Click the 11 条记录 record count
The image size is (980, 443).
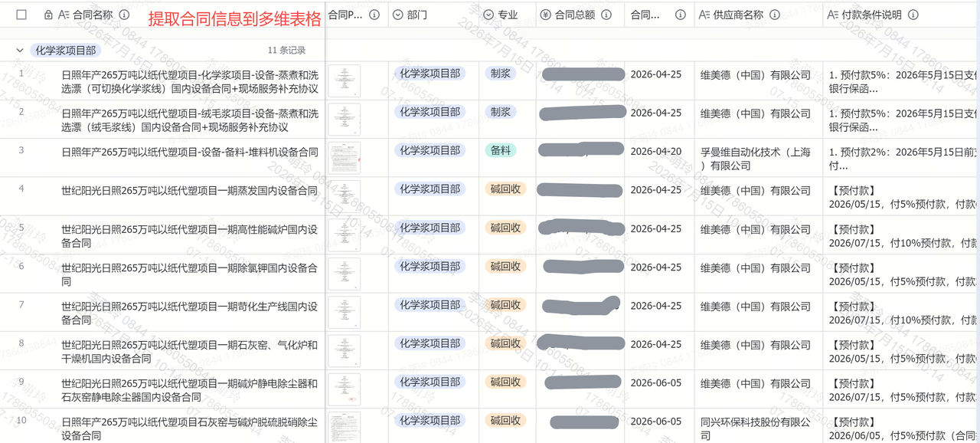287,51
